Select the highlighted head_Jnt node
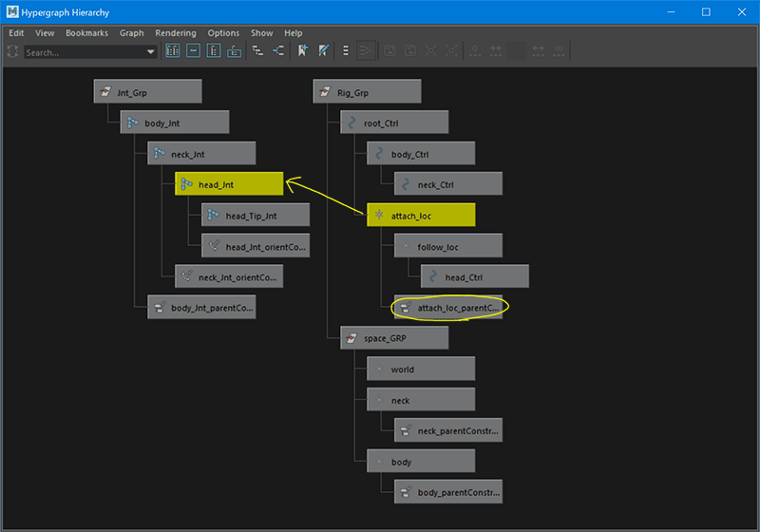The height and width of the screenshot is (532, 760). tap(229, 183)
